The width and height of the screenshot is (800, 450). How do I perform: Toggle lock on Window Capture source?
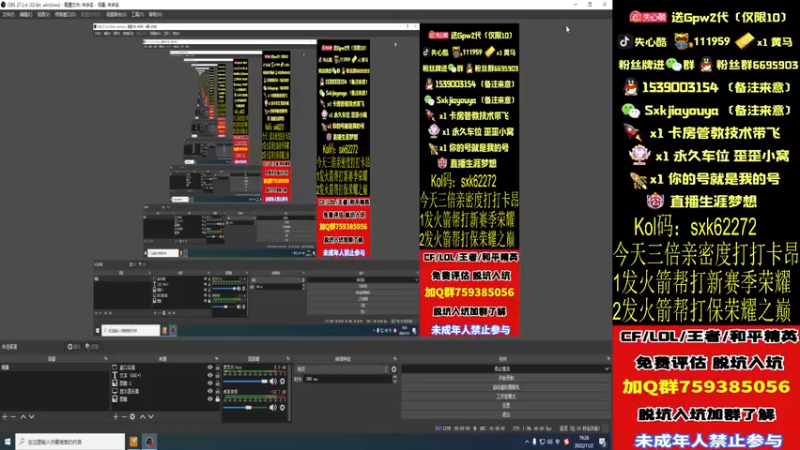[x=217, y=367]
